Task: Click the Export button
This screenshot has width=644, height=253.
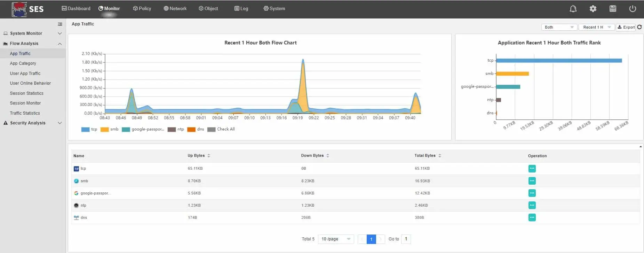Action: [x=626, y=27]
